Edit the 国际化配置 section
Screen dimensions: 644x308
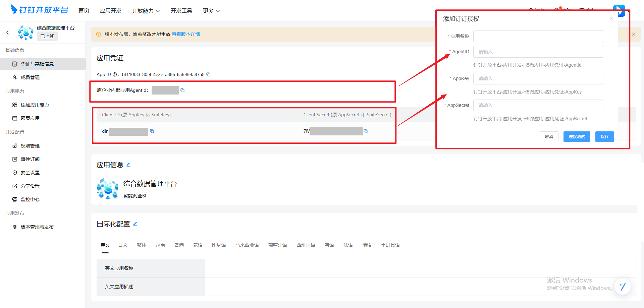pos(135,224)
